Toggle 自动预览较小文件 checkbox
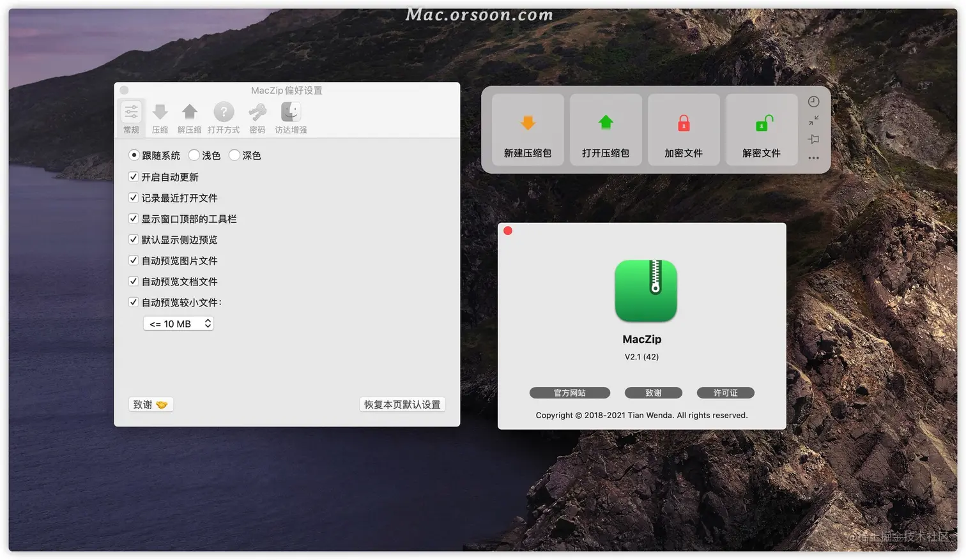 pyautogui.click(x=134, y=302)
